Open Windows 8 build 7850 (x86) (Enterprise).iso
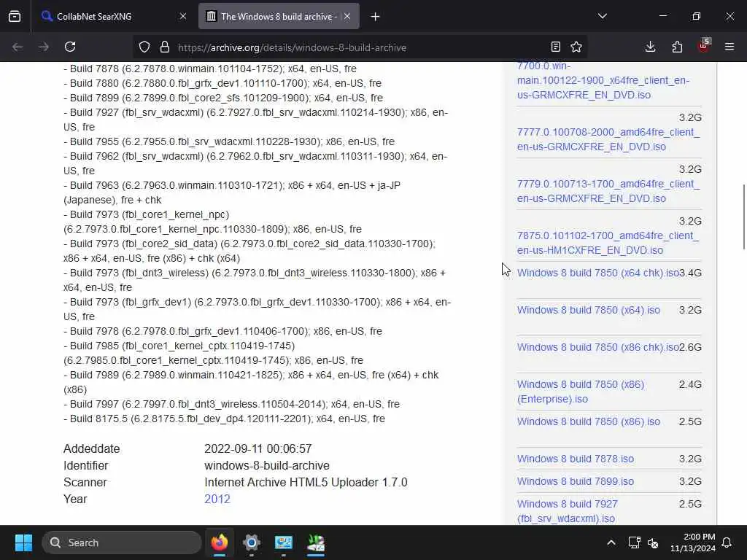Viewport: 747px width, 560px height. pos(581,392)
